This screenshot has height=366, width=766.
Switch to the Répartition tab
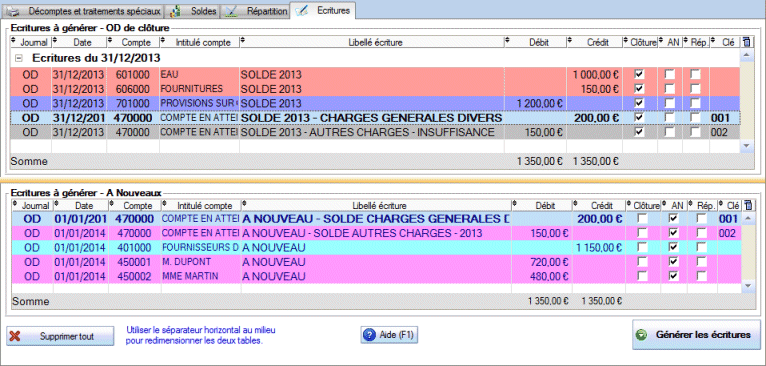point(255,10)
